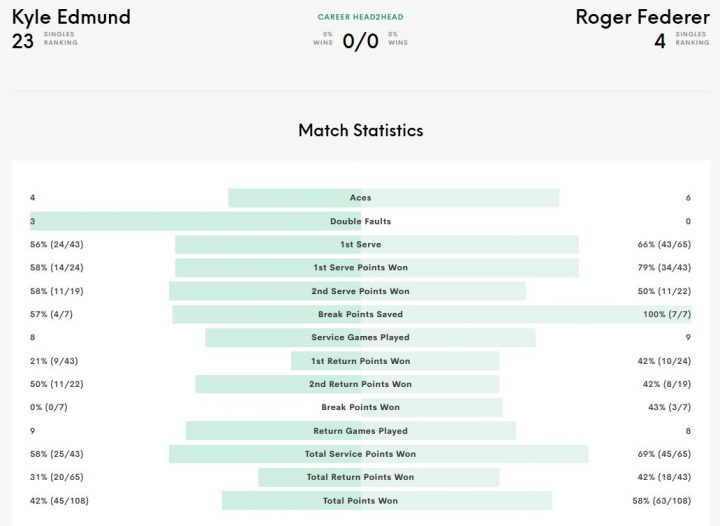Select the Double Faults stat row
The image size is (720, 526).
coord(360,221)
